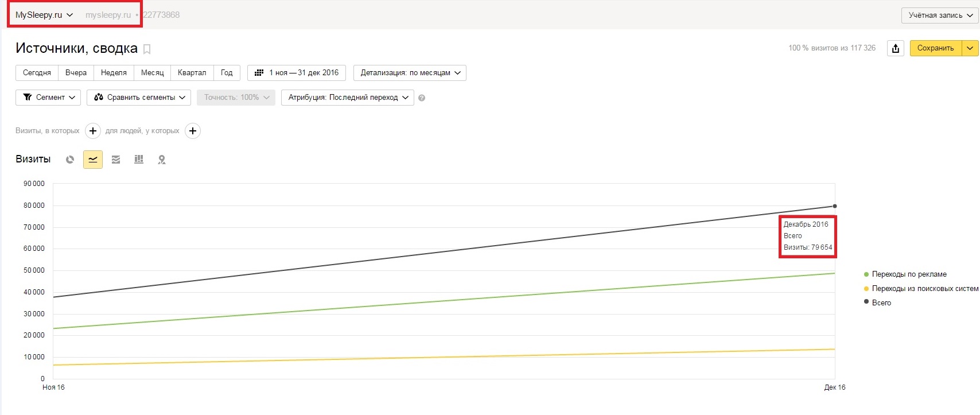Image resolution: width=980 pixels, height=415 pixels.
Task: Open the Атрибуция: Последний переход dropdown
Action: [347, 98]
